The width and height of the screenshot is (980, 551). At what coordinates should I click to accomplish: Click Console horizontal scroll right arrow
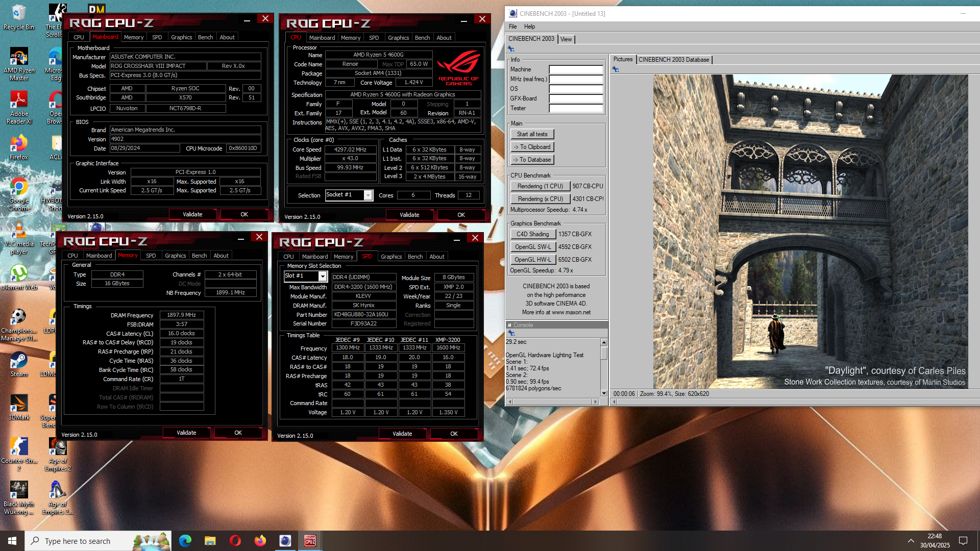(595, 402)
